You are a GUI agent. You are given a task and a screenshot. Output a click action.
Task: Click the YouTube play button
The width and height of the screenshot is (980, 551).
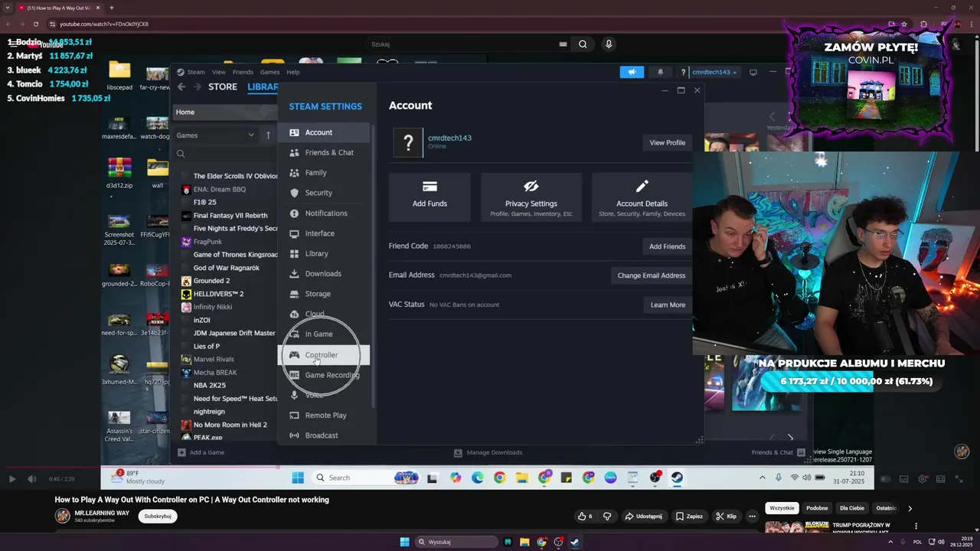tap(11, 479)
